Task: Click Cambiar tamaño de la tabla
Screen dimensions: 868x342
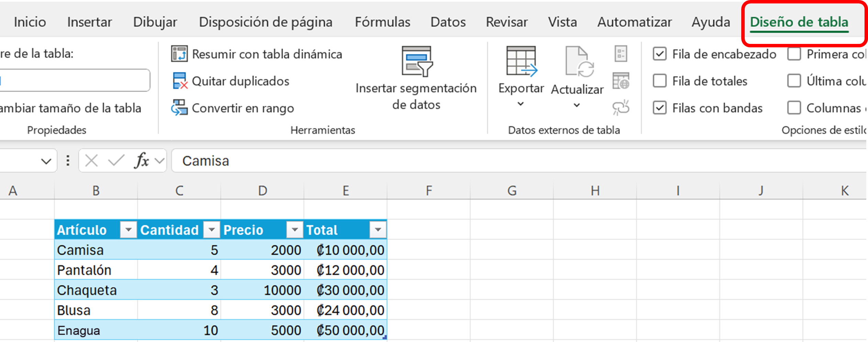Action: [70, 108]
